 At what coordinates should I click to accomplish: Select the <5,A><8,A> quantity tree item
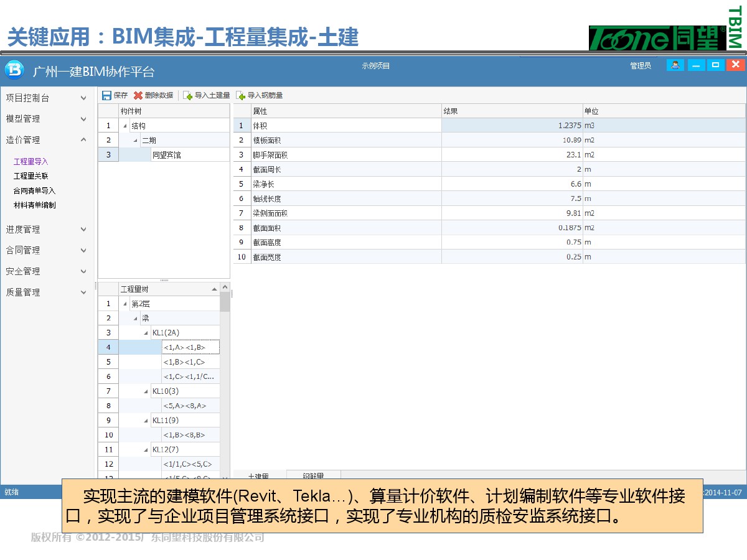tap(184, 406)
